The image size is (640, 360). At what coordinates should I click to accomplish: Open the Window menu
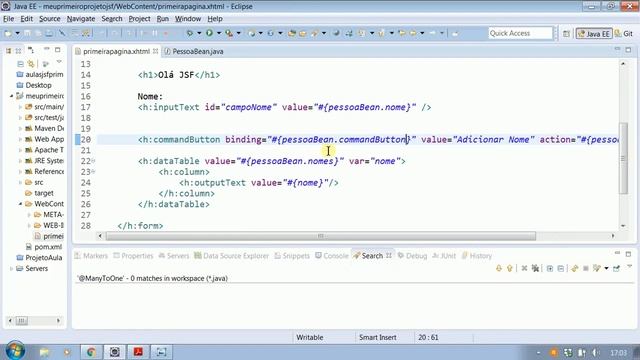point(188,19)
